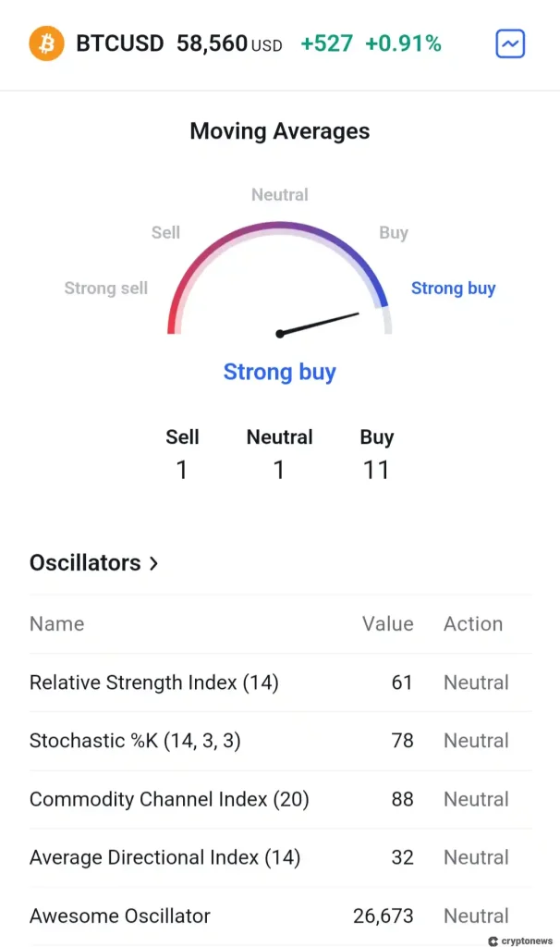This screenshot has height=947, width=560.
Task: Click the BTCUSD ticker symbol
Action: click(x=120, y=43)
